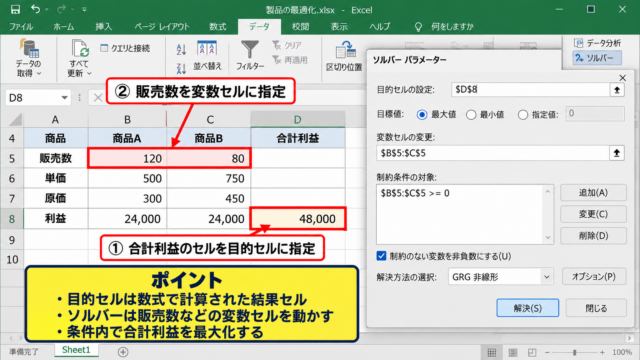Click 閉じる to close dialog
The height and width of the screenshot is (360, 640).
[x=596, y=308]
